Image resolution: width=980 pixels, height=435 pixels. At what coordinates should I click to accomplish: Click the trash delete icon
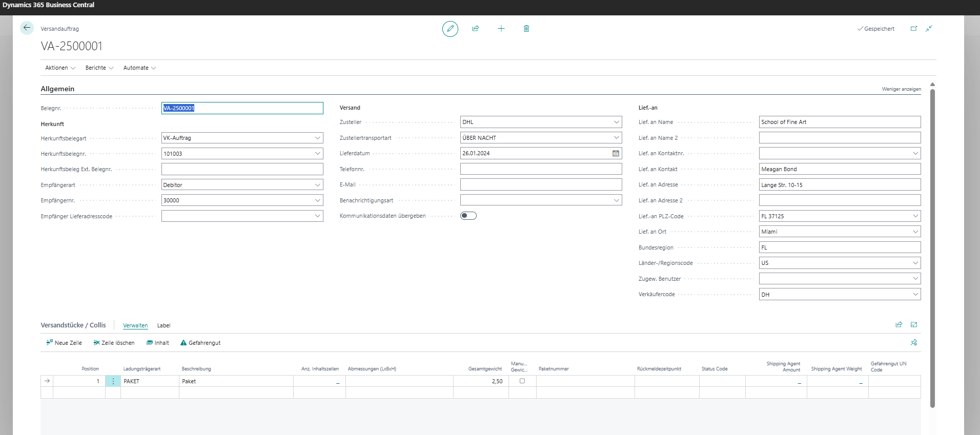pos(526,29)
